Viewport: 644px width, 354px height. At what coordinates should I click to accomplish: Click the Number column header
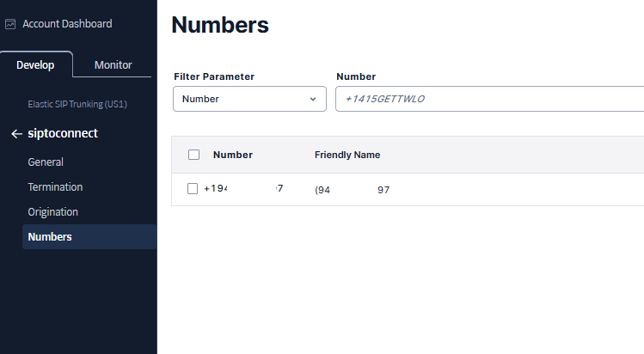pyautogui.click(x=233, y=155)
